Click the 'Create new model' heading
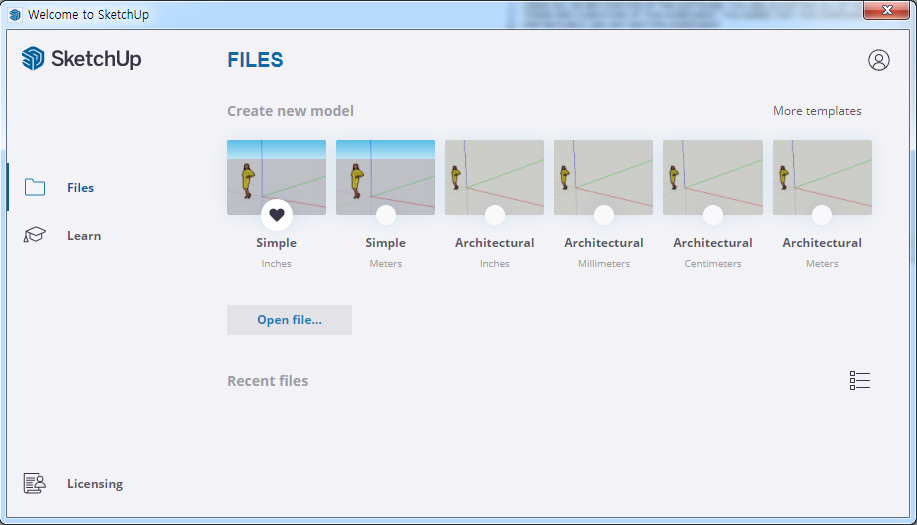Image resolution: width=917 pixels, height=525 pixels. 290,110
